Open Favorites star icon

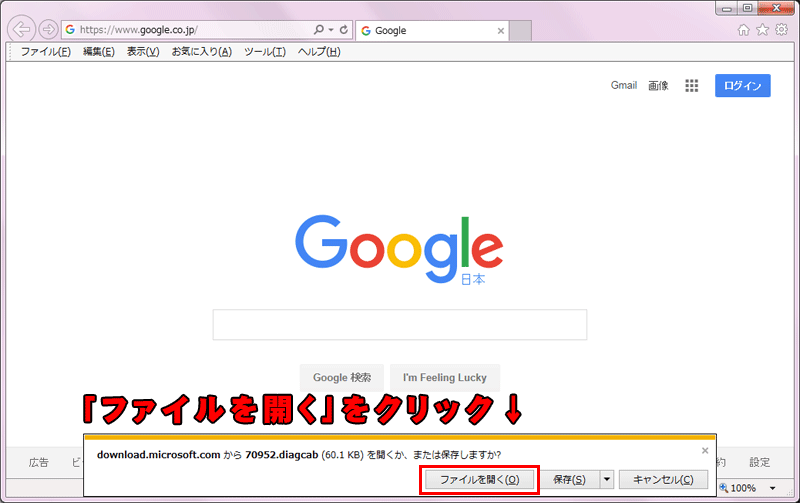coord(762,30)
